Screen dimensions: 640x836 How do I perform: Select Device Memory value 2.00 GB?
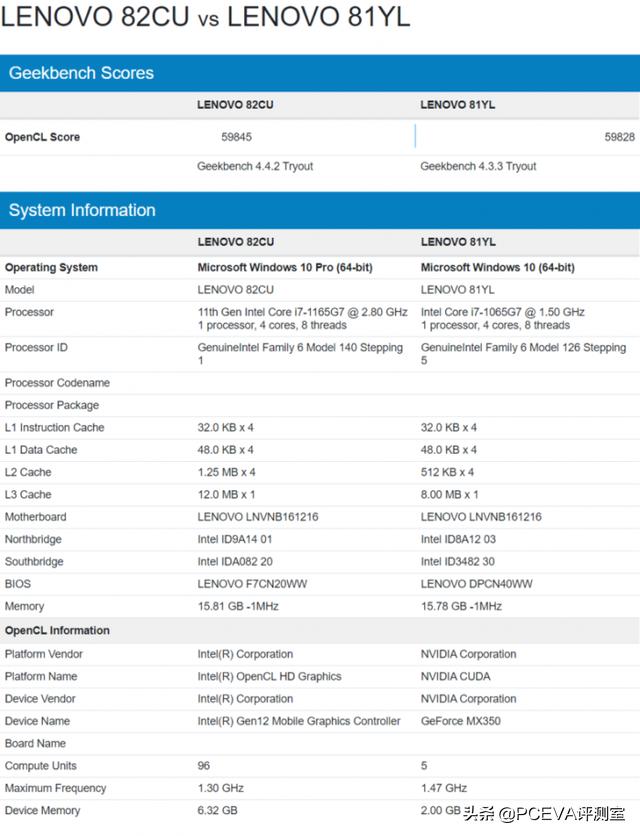[441, 811]
